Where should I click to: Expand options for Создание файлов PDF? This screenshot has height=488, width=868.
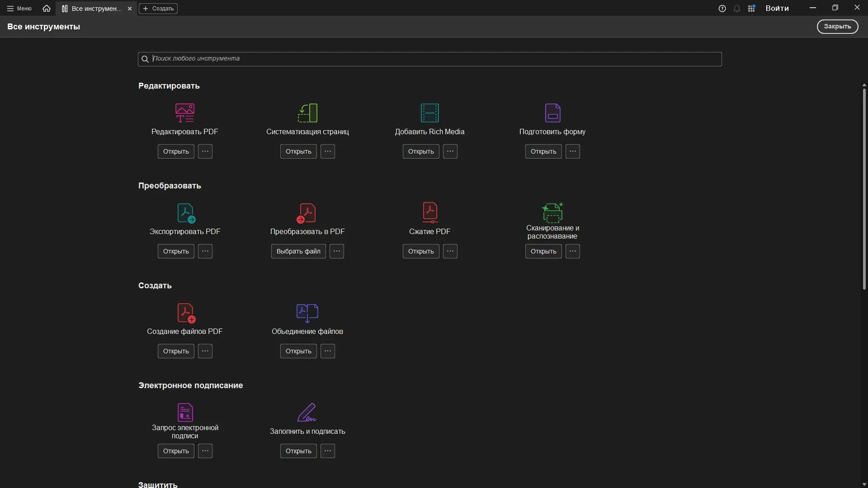click(205, 351)
